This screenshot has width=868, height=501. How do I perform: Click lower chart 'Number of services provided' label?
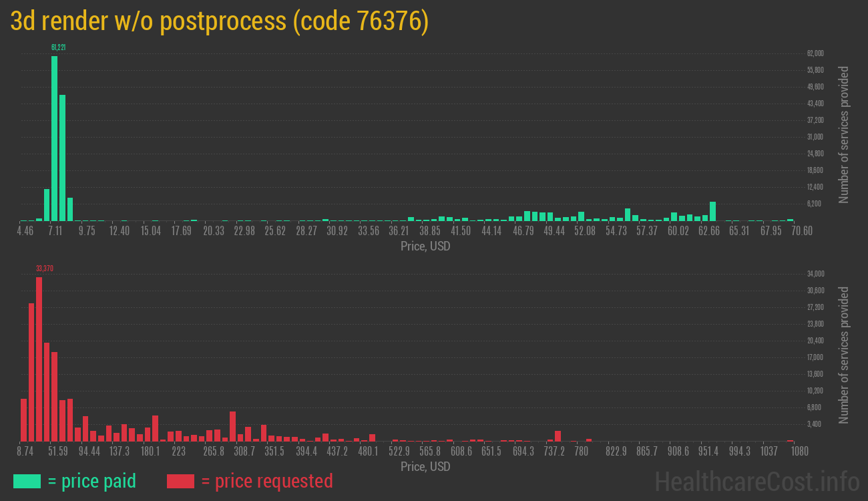pos(843,355)
